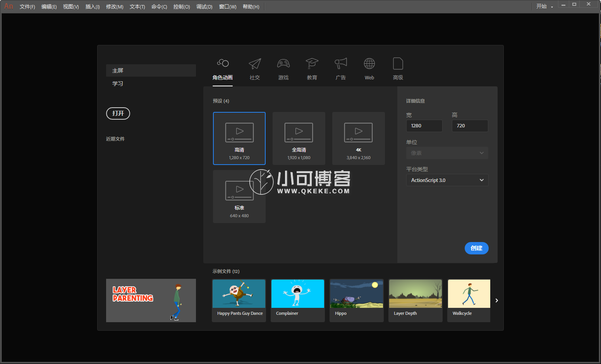Image resolution: width=601 pixels, height=364 pixels.
Task: Open the 窗口(W) menu
Action: coord(228,7)
